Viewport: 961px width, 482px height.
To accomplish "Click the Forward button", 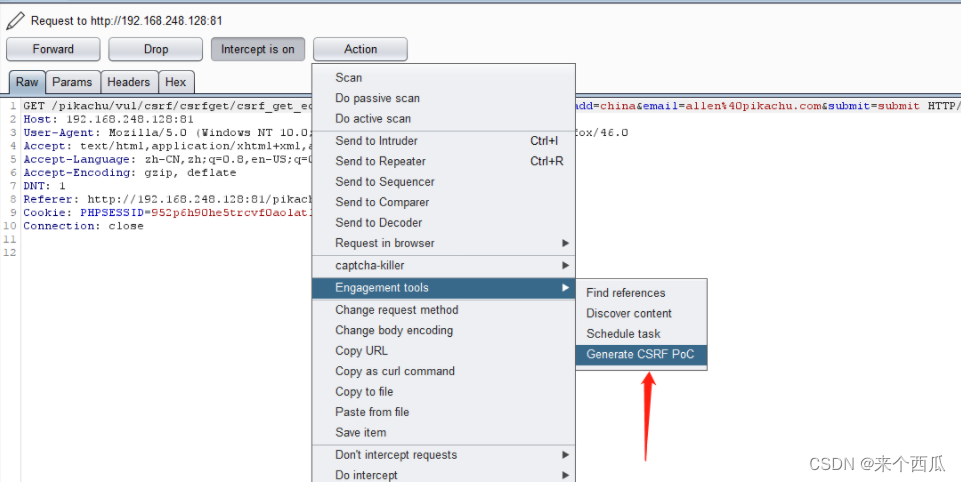I will (x=53, y=49).
